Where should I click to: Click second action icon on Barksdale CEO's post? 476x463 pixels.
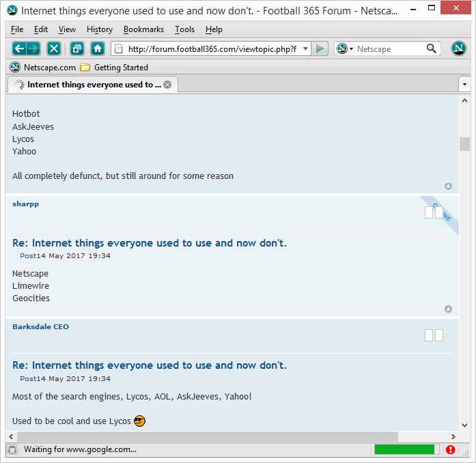[439, 335]
